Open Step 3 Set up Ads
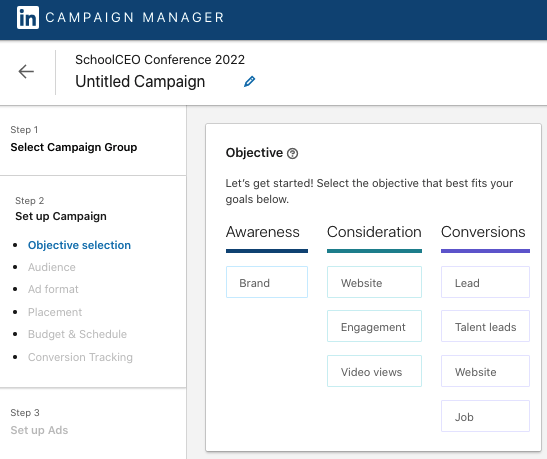This screenshot has height=459, width=547. pos(39,430)
